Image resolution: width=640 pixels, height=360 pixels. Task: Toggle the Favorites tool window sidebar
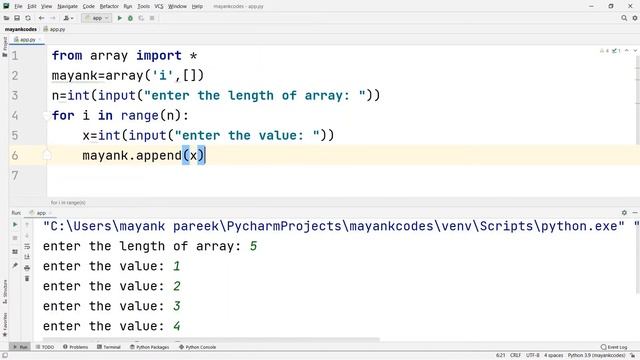(5, 324)
